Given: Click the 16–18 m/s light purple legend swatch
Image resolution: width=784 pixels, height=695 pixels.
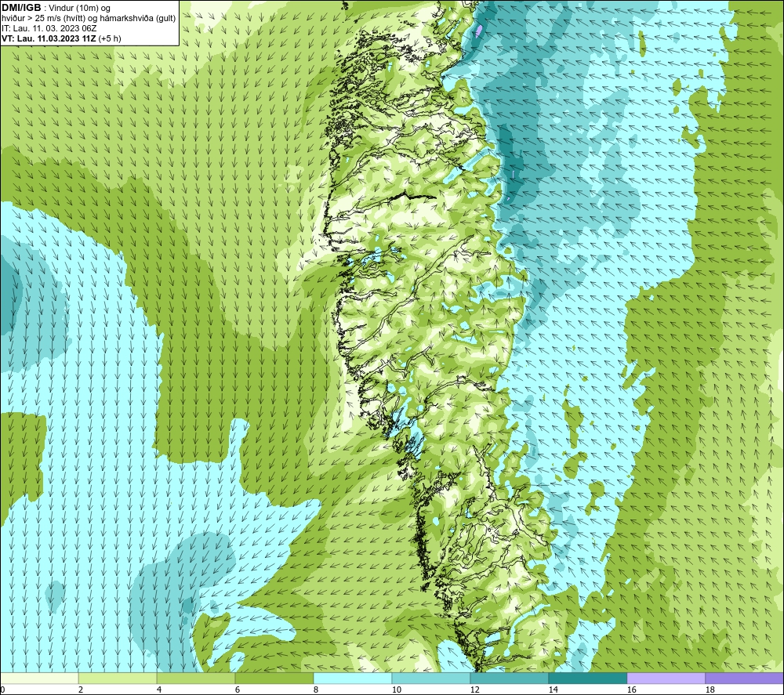Looking at the screenshot, I should pyautogui.click(x=666, y=678).
